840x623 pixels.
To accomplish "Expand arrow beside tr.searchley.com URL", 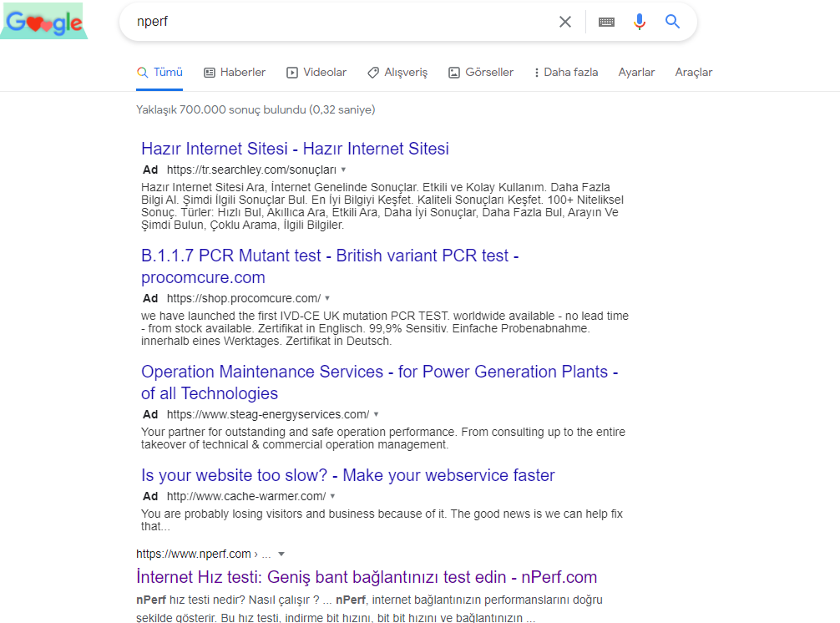I will [x=343, y=170].
